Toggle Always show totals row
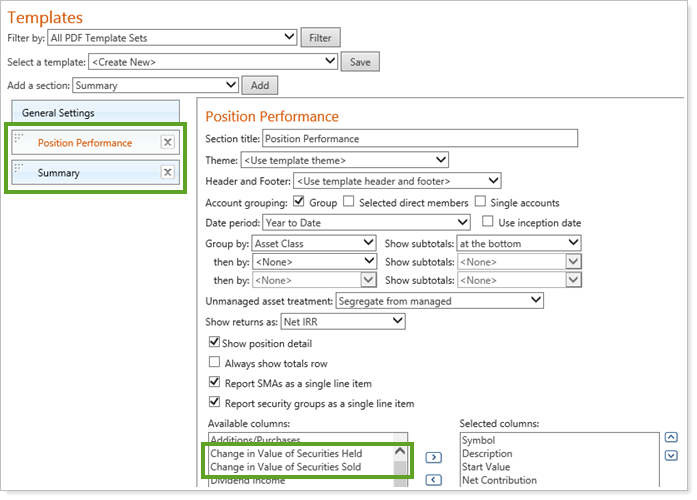 214,362
